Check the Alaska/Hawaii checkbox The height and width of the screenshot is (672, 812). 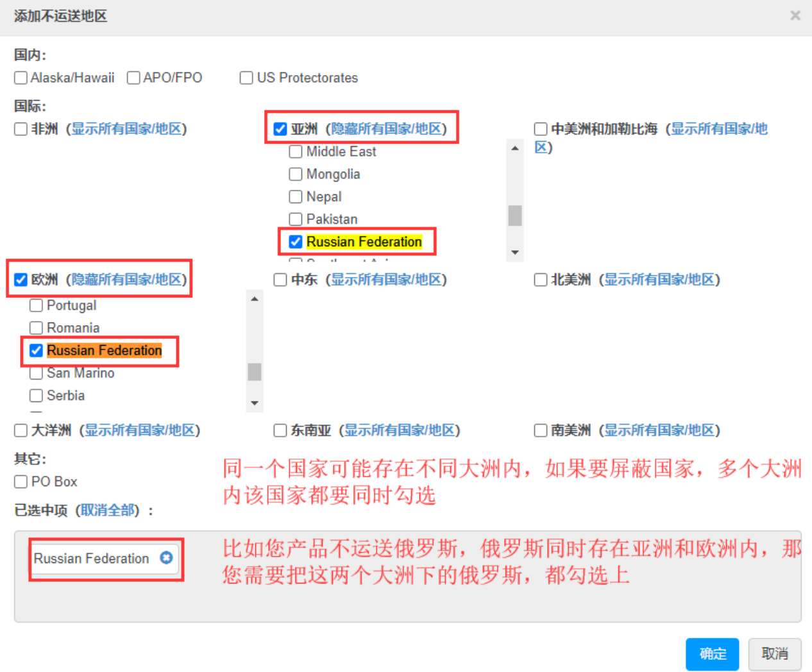pyautogui.click(x=21, y=78)
